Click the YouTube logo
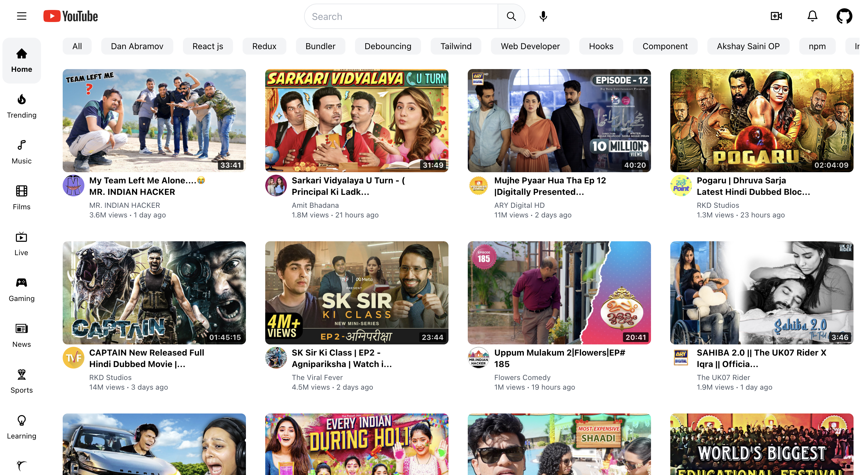This screenshot has height=475, width=868. coord(71,16)
